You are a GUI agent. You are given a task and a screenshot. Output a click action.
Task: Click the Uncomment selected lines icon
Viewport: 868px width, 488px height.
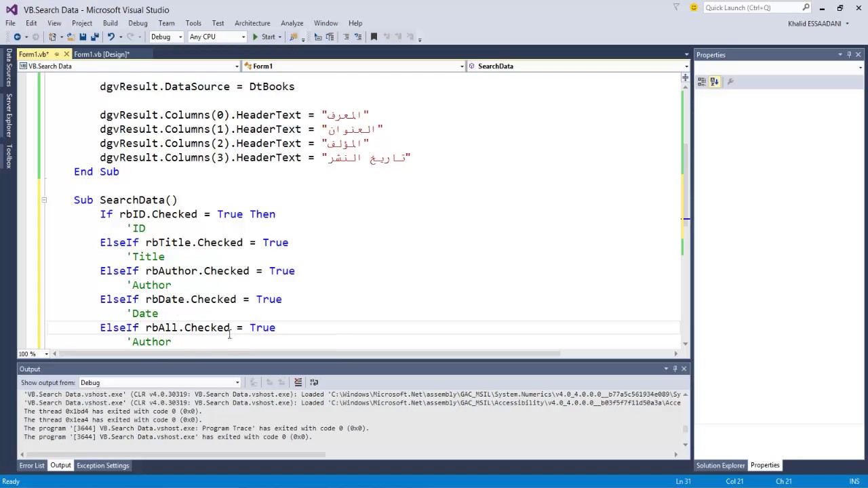click(x=359, y=37)
